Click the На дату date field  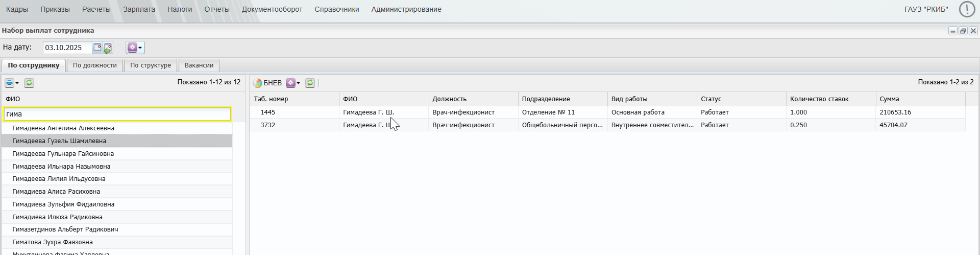pyautogui.click(x=67, y=48)
